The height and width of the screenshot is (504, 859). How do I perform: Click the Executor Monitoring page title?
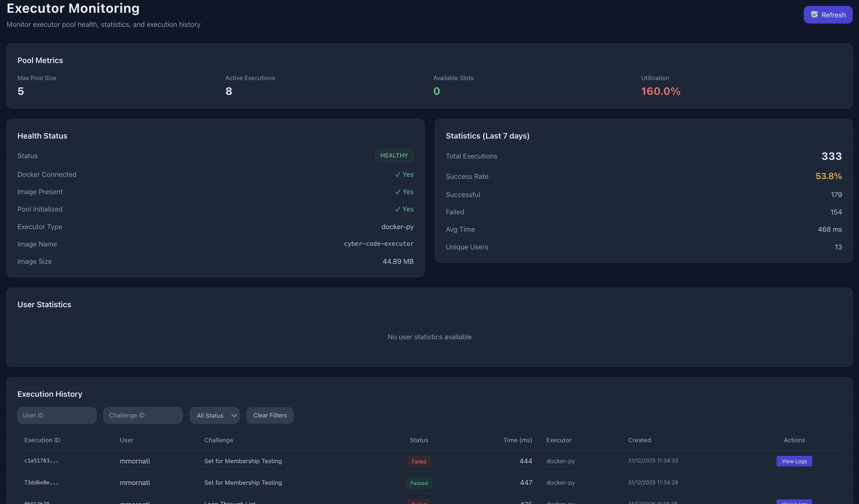pyautogui.click(x=73, y=8)
